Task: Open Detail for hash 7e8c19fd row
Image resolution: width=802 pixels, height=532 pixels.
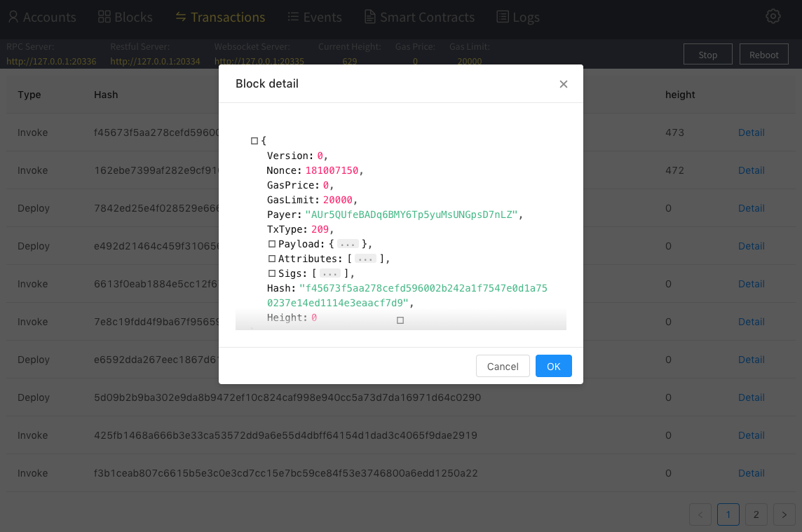Action: point(751,322)
